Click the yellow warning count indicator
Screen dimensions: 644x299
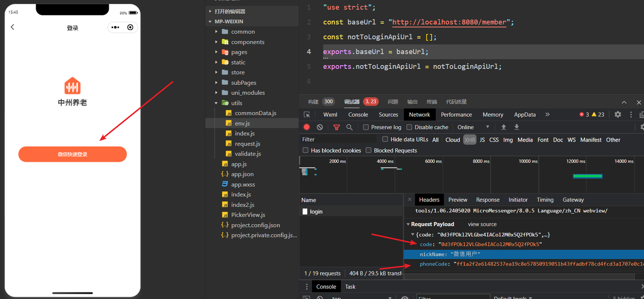[x=598, y=115]
